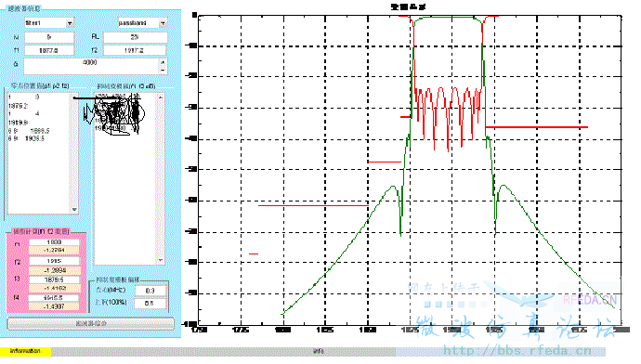Click the center (MHz) offset field
This screenshot has width=641, height=364.
[150, 291]
